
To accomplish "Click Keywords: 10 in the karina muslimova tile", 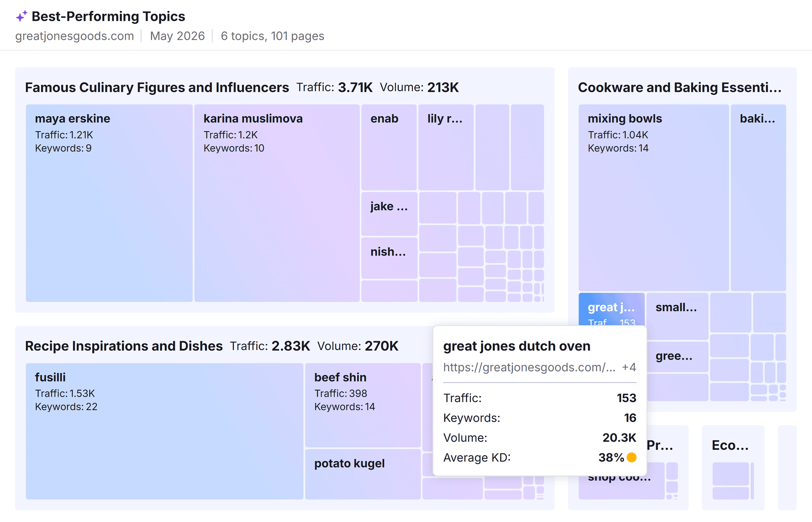I will click(x=234, y=148).
